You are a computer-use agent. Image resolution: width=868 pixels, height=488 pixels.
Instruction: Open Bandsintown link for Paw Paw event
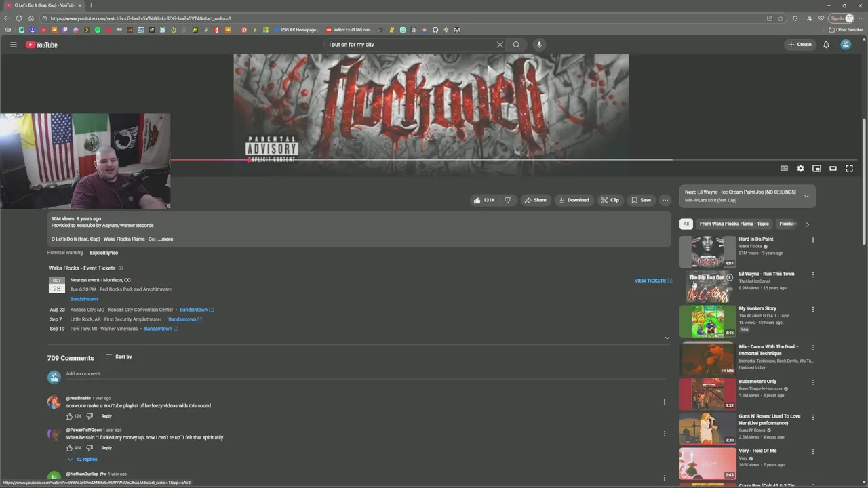click(161, 329)
